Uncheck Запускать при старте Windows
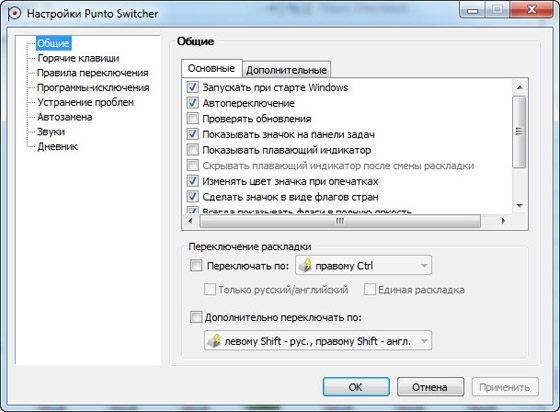Image resolution: width=560 pixels, height=412 pixels. [192, 87]
